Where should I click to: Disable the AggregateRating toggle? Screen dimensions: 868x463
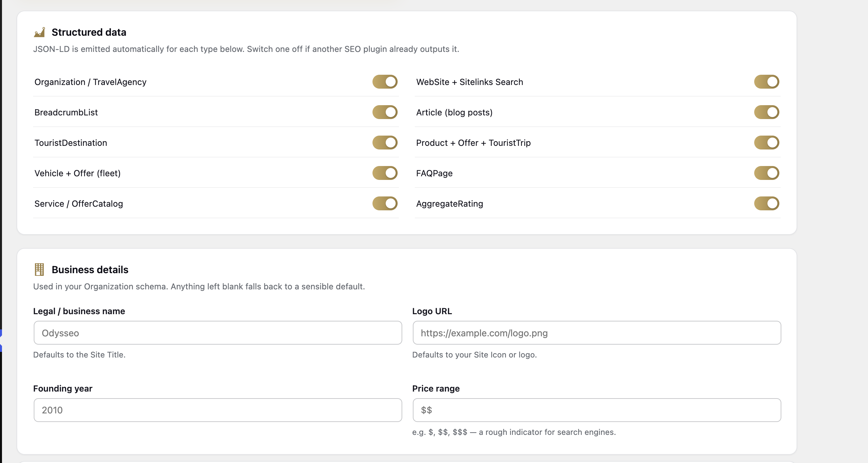point(766,203)
